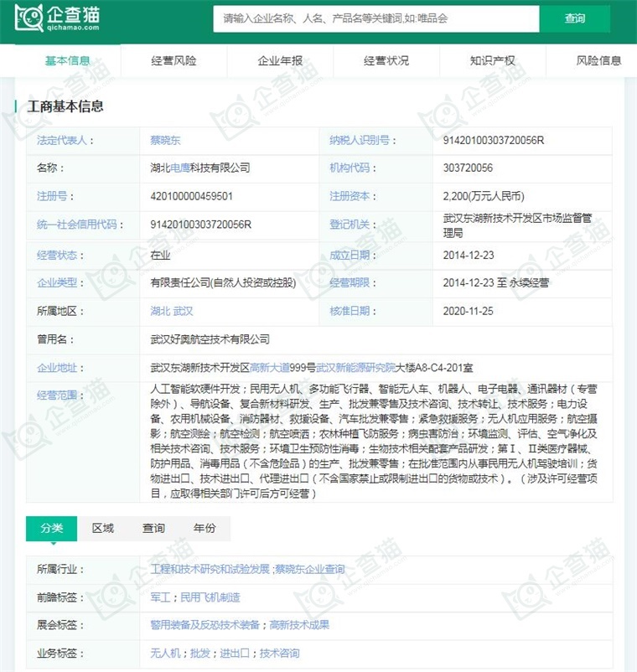Select the 分类 tab
Screen dimensions: 637x672
[x=51, y=529]
